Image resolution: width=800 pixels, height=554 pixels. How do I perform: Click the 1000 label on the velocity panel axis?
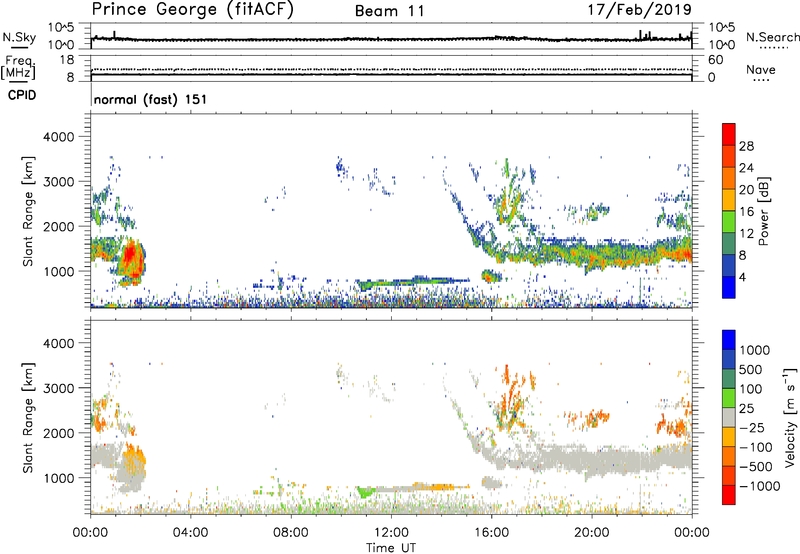point(58,478)
